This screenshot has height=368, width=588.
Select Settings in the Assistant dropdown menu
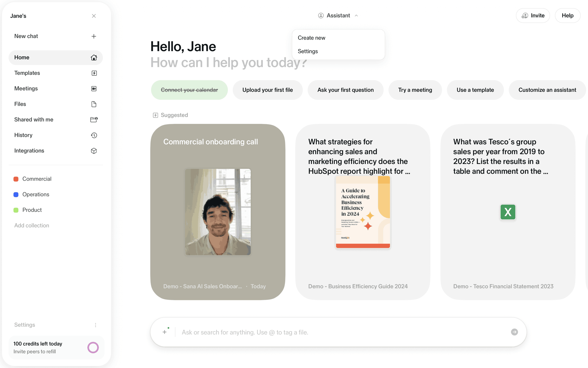pos(338,51)
